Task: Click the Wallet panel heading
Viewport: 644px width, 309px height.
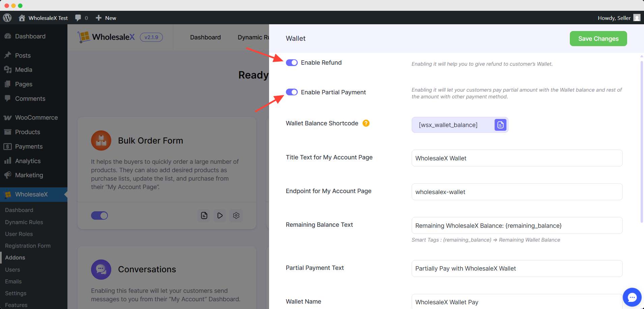Action: point(296,38)
